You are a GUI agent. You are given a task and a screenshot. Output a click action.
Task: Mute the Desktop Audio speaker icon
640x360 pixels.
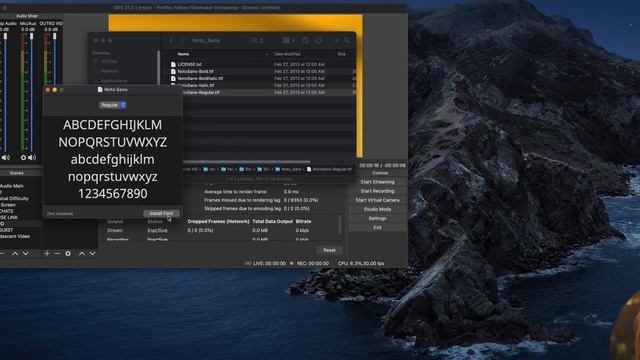click(5, 158)
